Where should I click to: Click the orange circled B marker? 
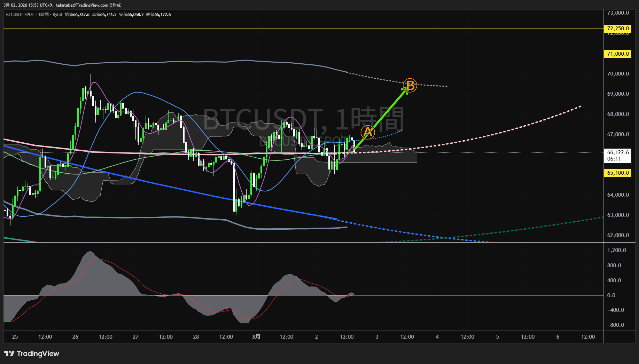pos(410,85)
